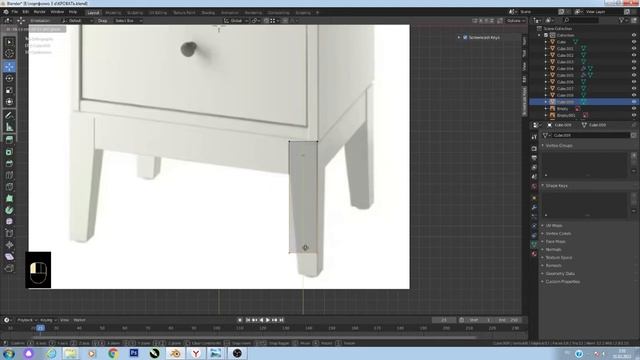Switch to the UV Editing workspace tab
This screenshot has height=360, width=640.
pos(158,13)
